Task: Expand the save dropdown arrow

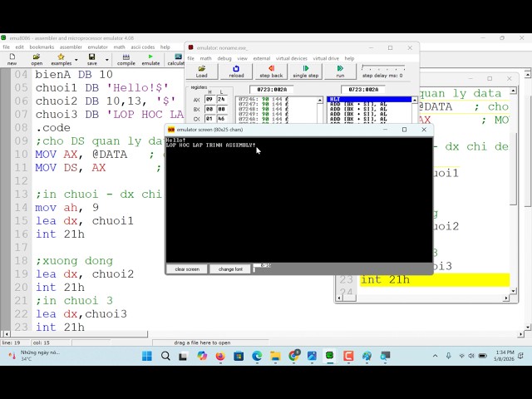Action: tap(107, 60)
